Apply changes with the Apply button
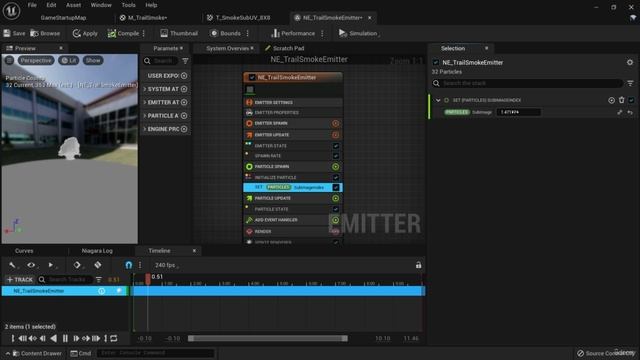Image resolution: width=640 pixels, height=360 pixels. [x=85, y=33]
